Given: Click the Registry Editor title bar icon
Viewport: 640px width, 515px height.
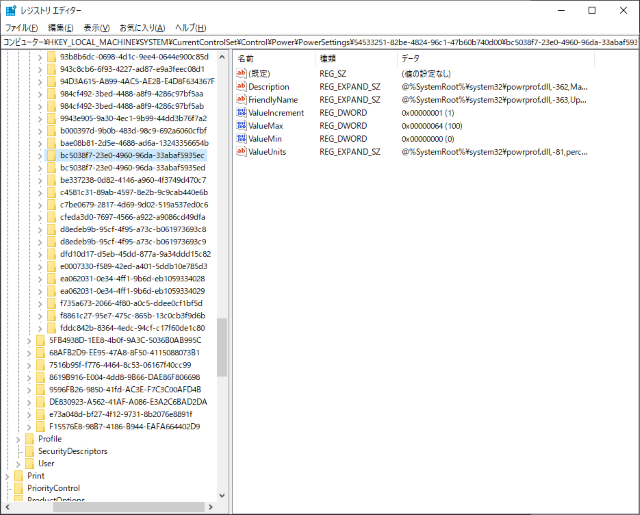Looking at the screenshot, I should (x=11, y=10).
